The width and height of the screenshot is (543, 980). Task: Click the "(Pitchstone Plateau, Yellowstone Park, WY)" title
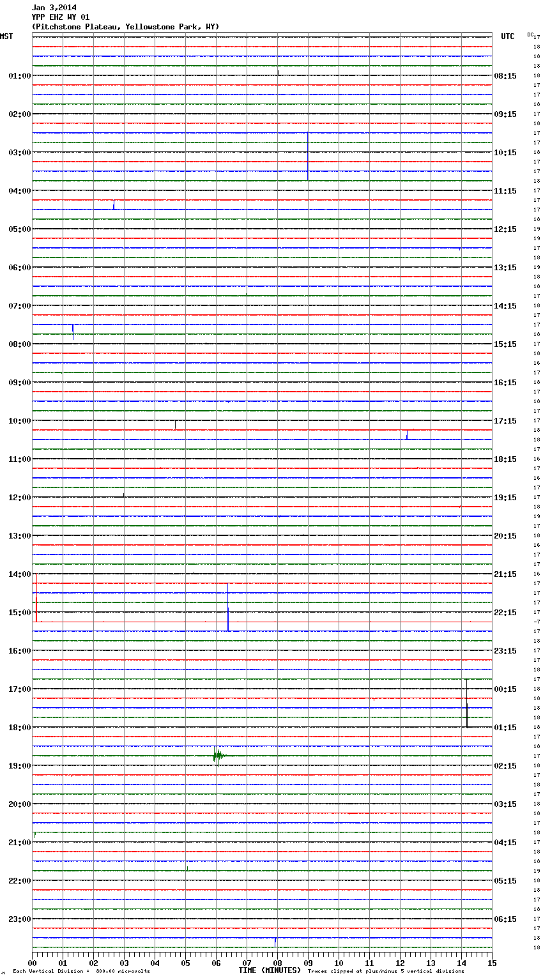pyautogui.click(x=125, y=27)
